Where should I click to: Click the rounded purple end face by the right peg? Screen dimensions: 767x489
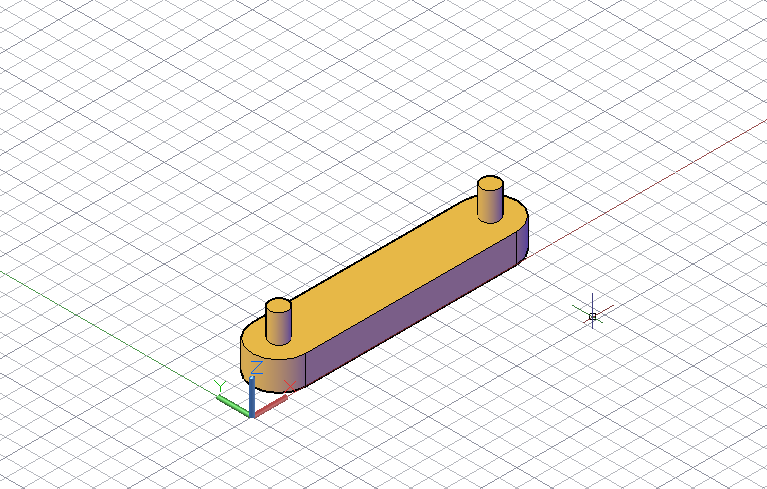coord(523,240)
